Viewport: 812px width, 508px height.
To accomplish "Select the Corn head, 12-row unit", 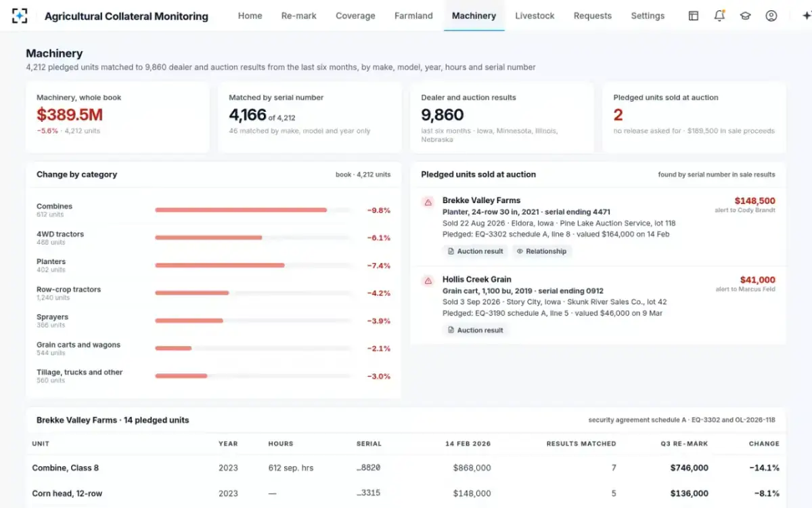I will 67,493.
